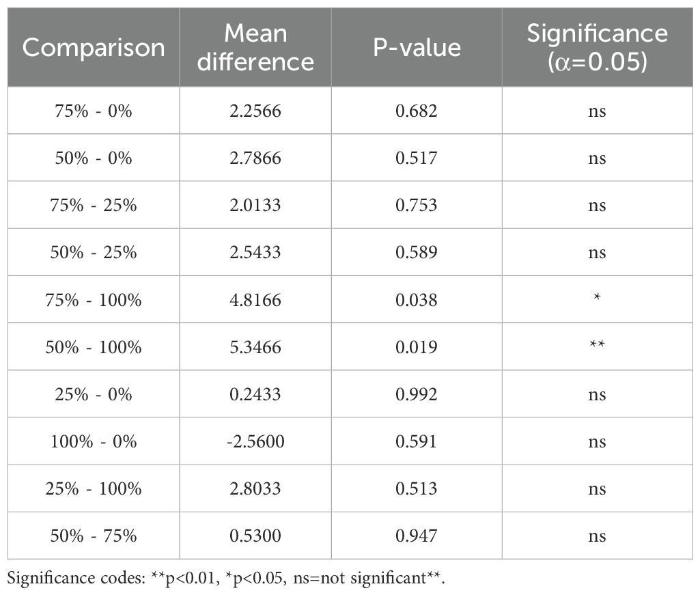This screenshot has height=595, width=700.
Task: Select the 75% - 0% comparison cell
Action: pyautogui.click(x=94, y=111)
